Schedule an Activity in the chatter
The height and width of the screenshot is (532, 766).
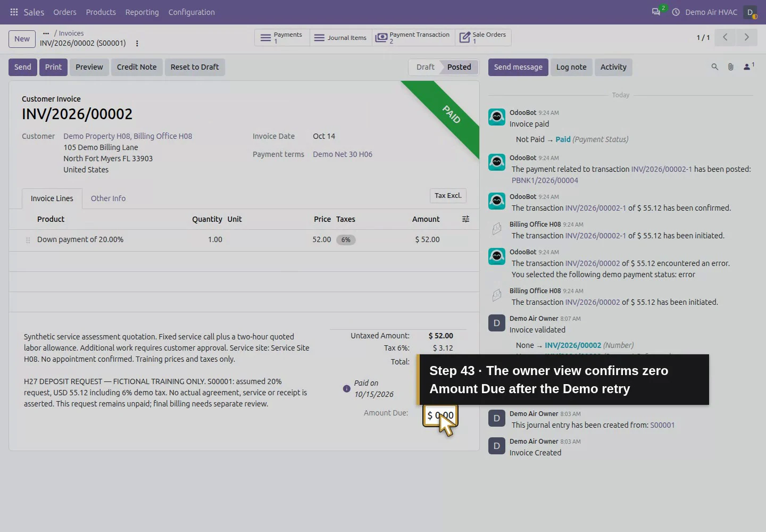coord(613,67)
